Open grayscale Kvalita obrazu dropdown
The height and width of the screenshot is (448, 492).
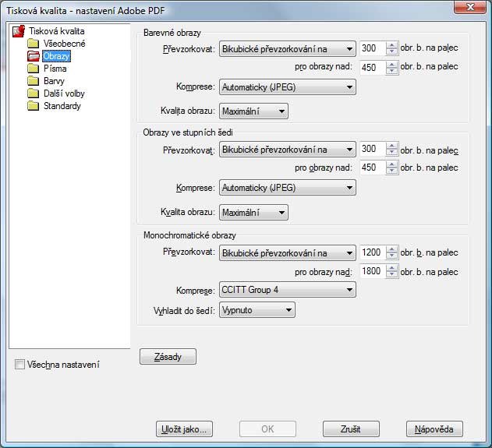254,213
